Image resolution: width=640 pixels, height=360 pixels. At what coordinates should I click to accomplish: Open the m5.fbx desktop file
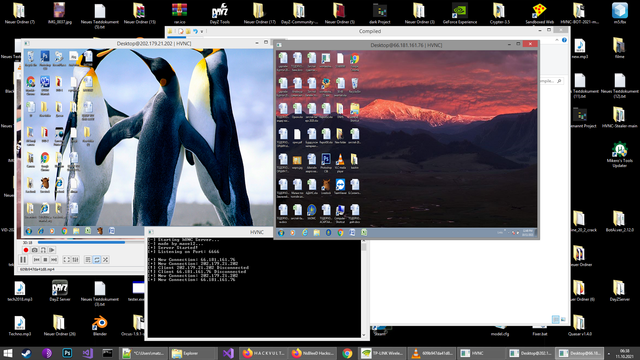point(620,13)
